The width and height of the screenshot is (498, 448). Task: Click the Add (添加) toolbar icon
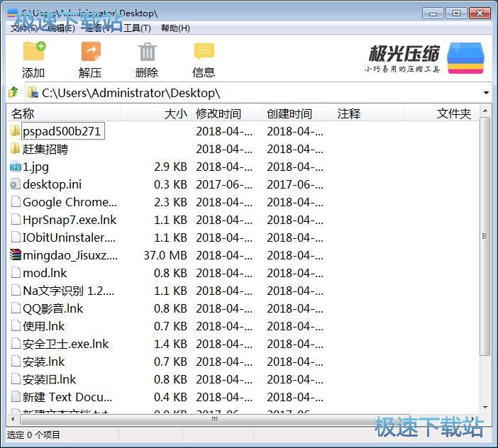[34, 51]
